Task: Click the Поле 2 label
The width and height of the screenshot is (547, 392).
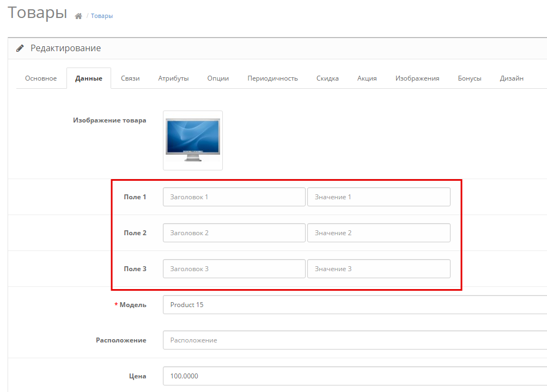Action: (135, 233)
